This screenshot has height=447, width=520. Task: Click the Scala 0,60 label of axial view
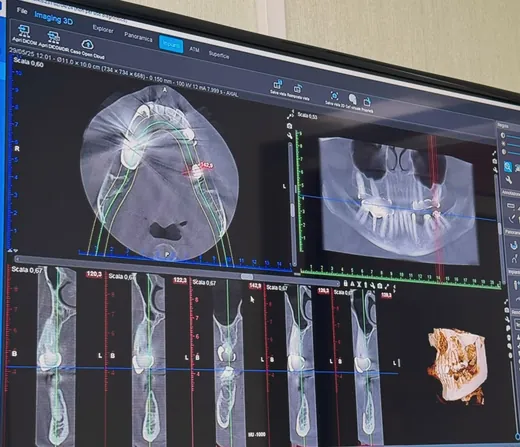point(28,62)
